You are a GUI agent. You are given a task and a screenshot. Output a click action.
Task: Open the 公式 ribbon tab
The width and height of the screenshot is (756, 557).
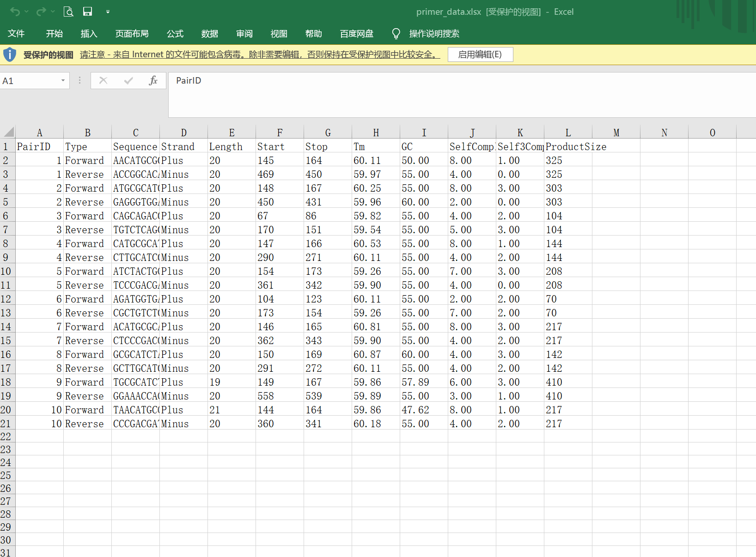175,34
